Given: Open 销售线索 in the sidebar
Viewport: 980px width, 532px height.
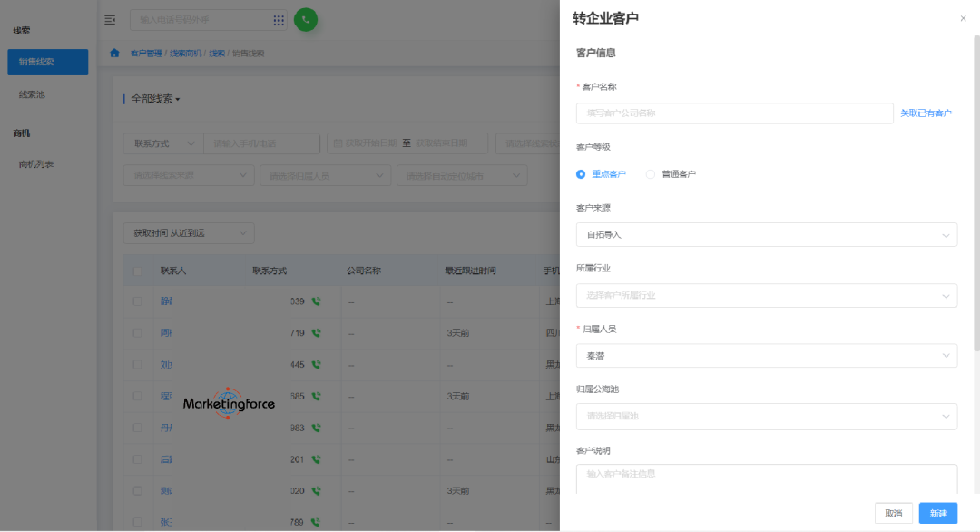Looking at the screenshot, I should (x=48, y=62).
